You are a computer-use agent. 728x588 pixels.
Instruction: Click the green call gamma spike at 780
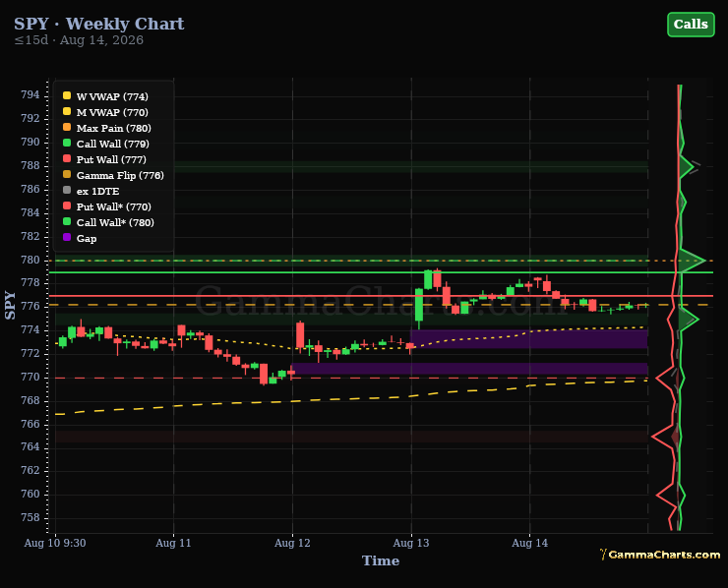pyautogui.click(x=692, y=261)
